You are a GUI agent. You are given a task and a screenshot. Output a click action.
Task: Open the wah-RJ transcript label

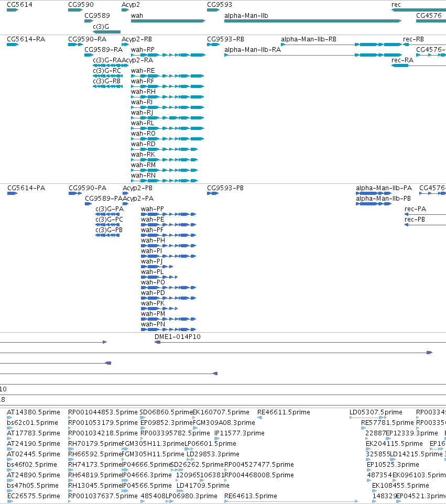click(x=142, y=113)
